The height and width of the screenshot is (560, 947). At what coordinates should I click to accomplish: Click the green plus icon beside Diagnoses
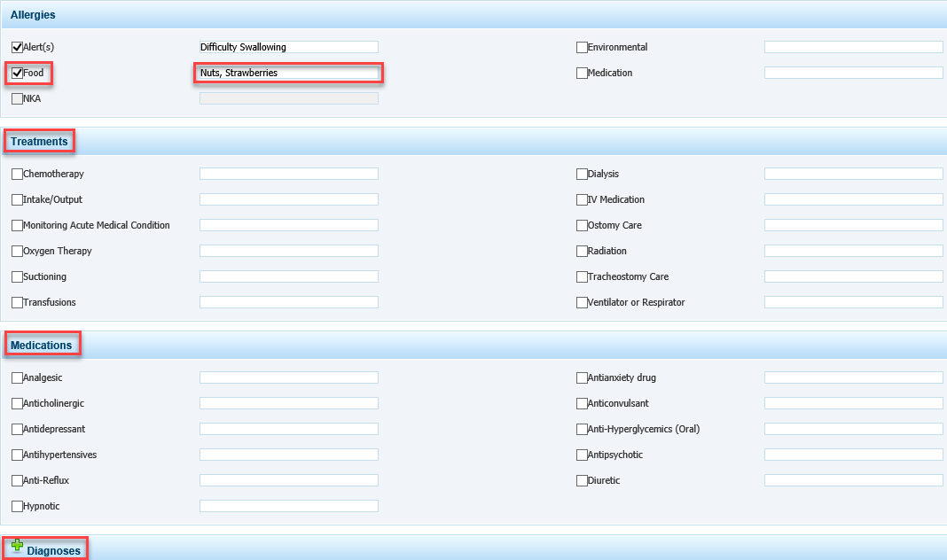17,546
